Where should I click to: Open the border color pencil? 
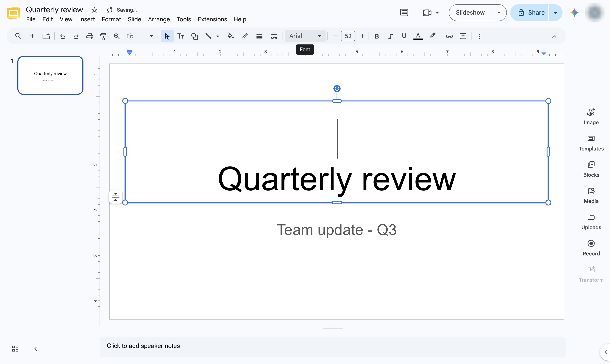pyautogui.click(x=245, y=36)
